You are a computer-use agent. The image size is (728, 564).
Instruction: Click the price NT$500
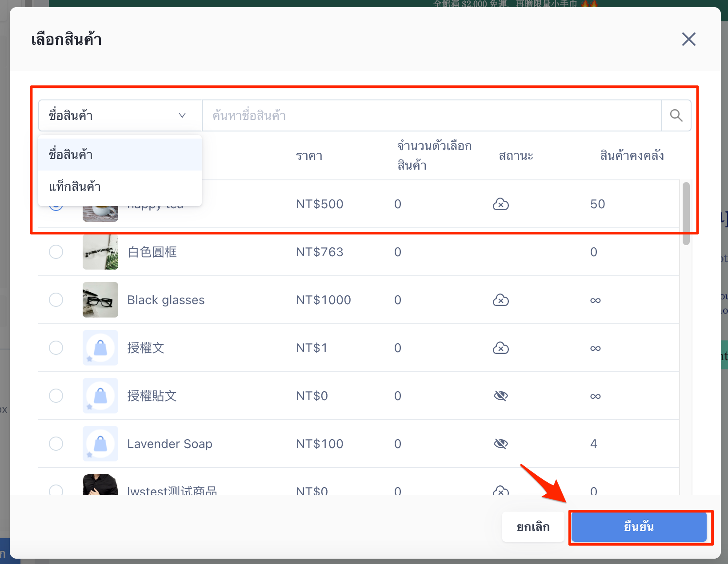[x=320, y=204]
